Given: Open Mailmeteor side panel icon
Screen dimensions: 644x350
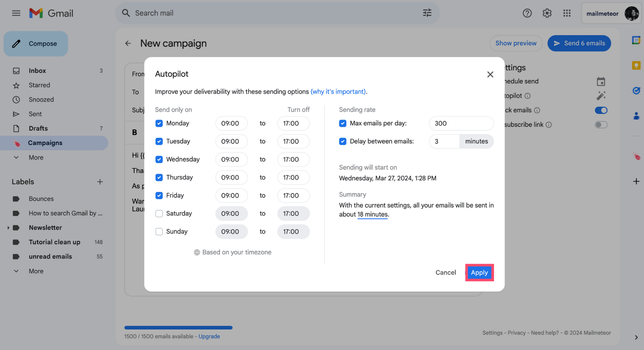Looking at the screenshot, I should coord(636,156).
